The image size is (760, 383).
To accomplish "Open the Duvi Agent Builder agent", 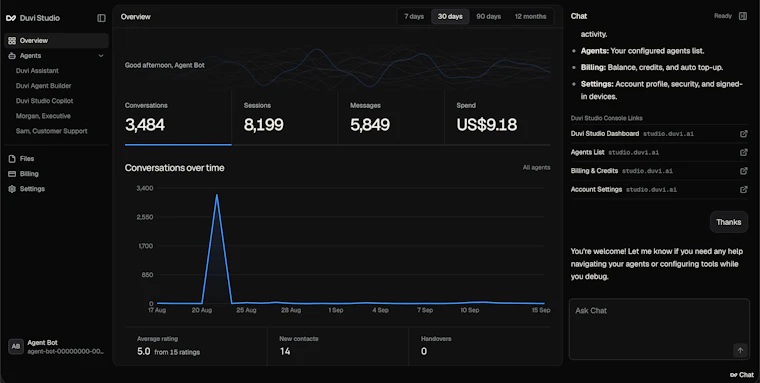I will [x=44, y=86].
